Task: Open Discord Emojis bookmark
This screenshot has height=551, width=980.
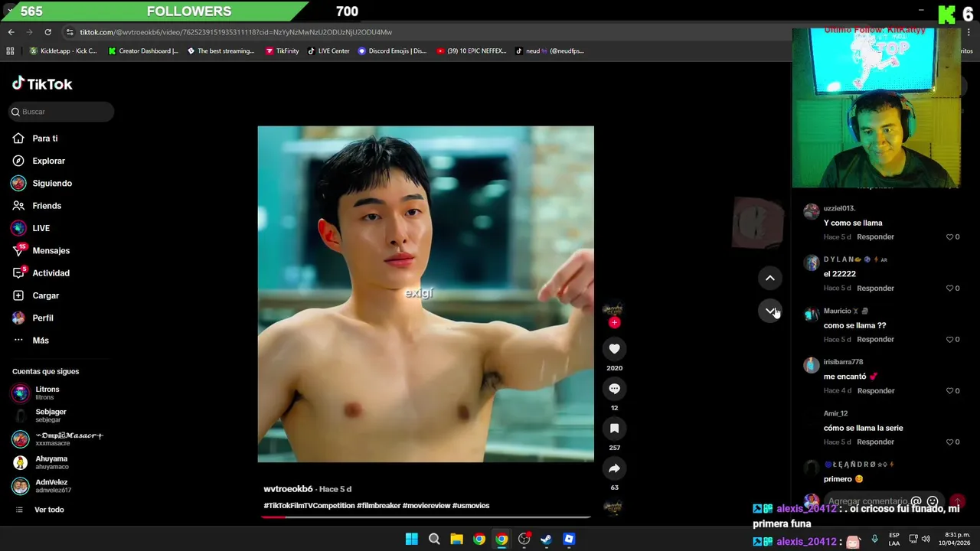Action: click(x=393, y=51)
